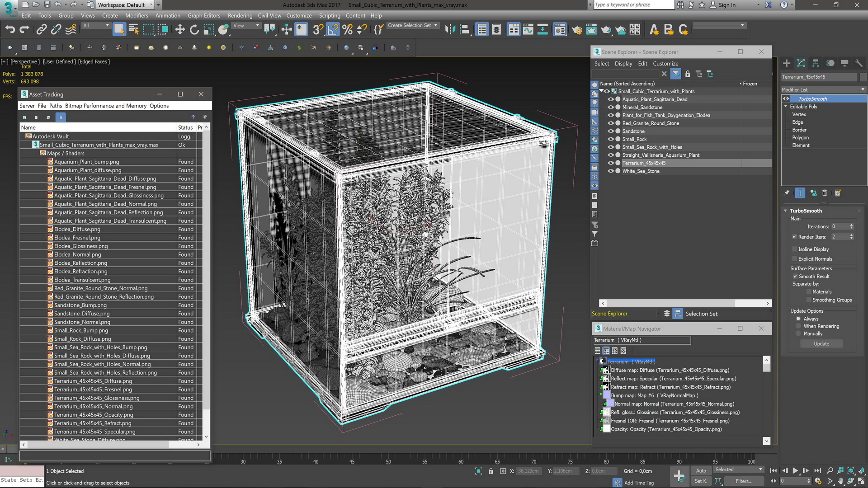Open the Create tab in command panel
Viewport: 868px width, 488px height.
[787, 63]
